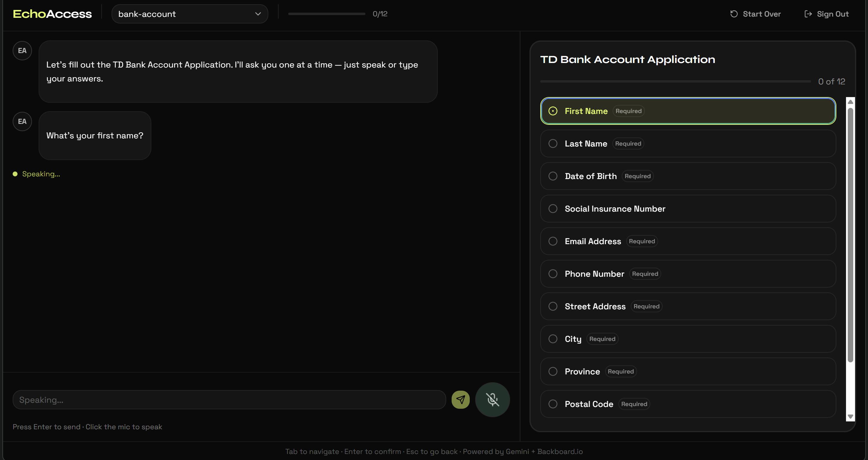Image resolution: width=868 pixels, height=460 pixels.
Task: Click the header progress bar 0/12
Action: click(327, 14)
